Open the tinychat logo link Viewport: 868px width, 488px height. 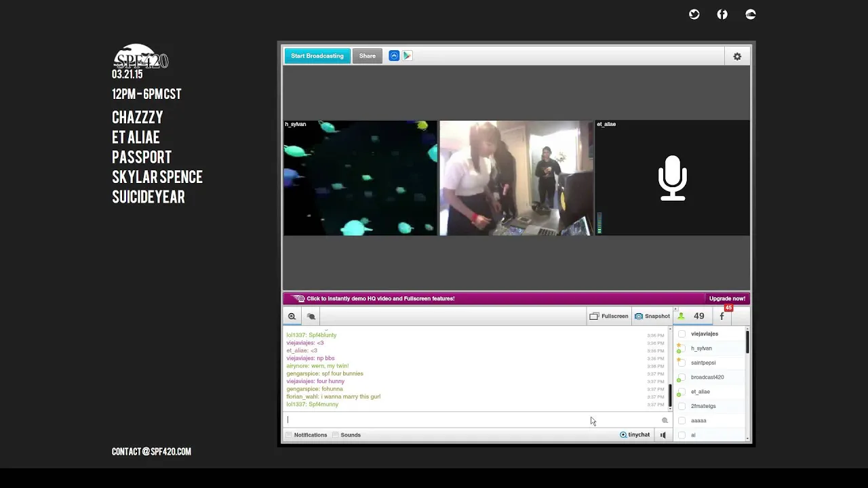[635, 434]
